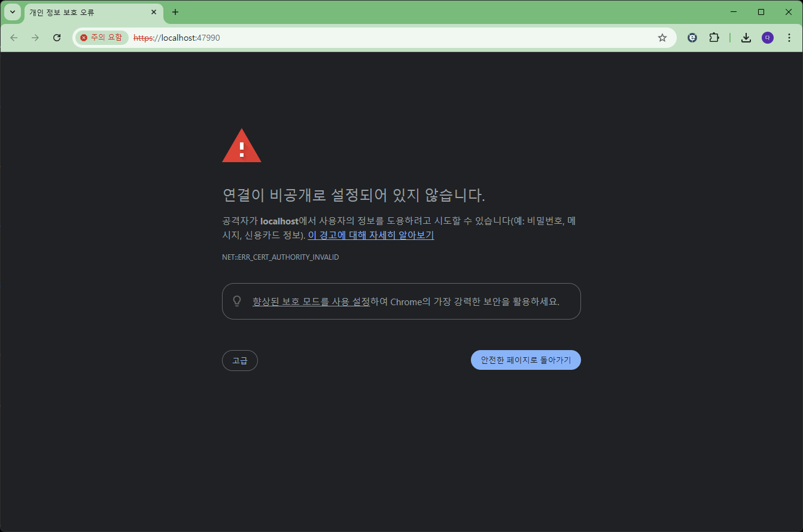Show the Downloads panel
The width and height of the screenshot is (803, 532).
(x=746, y=38)
